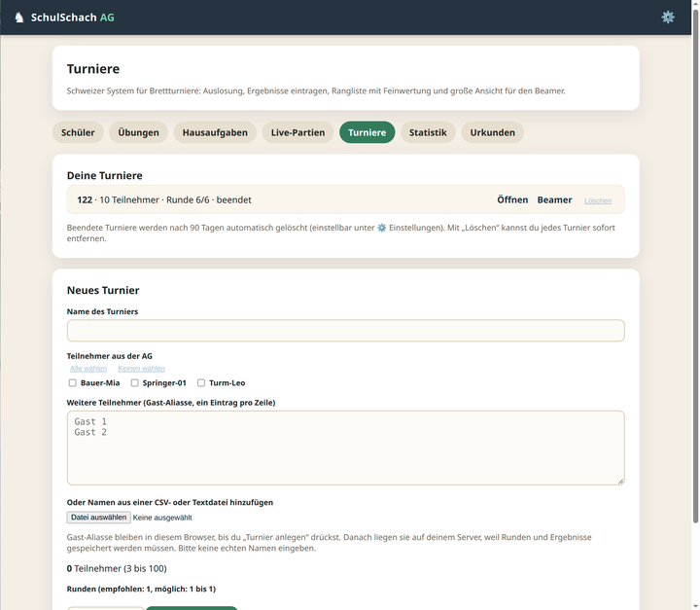The height and width of the screenshot is (610, 700).
Task: Click the textarea resize handle corner
Action: point(620,482)
